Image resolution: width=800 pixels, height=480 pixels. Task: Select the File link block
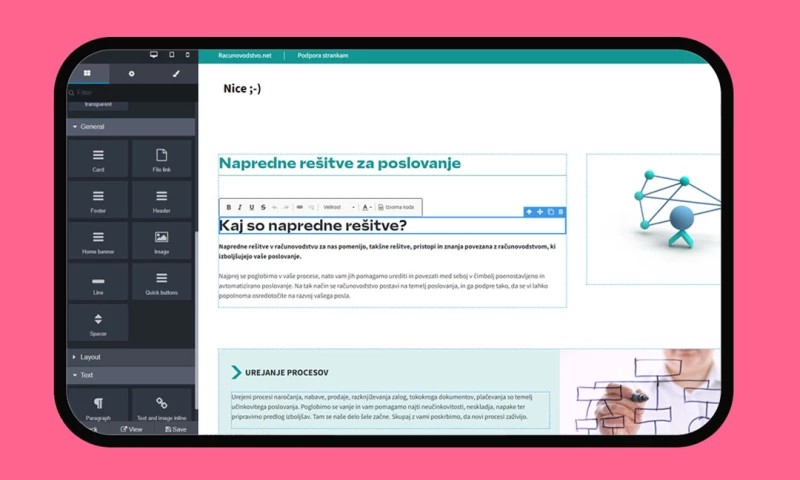[161, 158]
